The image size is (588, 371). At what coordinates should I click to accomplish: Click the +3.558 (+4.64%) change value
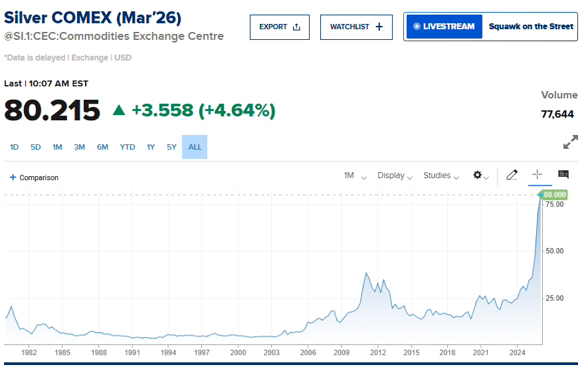click(x=203, y=110)
